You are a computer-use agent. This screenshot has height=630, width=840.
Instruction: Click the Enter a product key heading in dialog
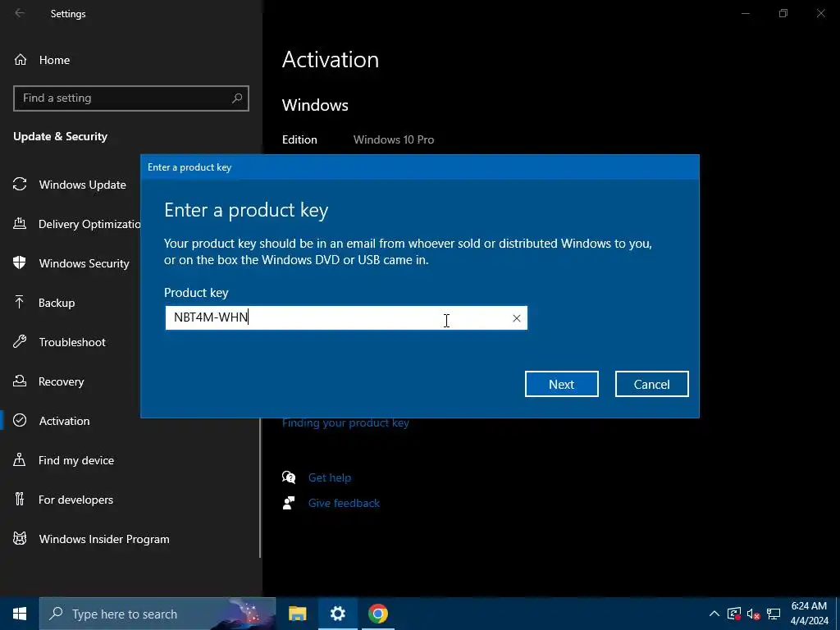tap(246, 210)
